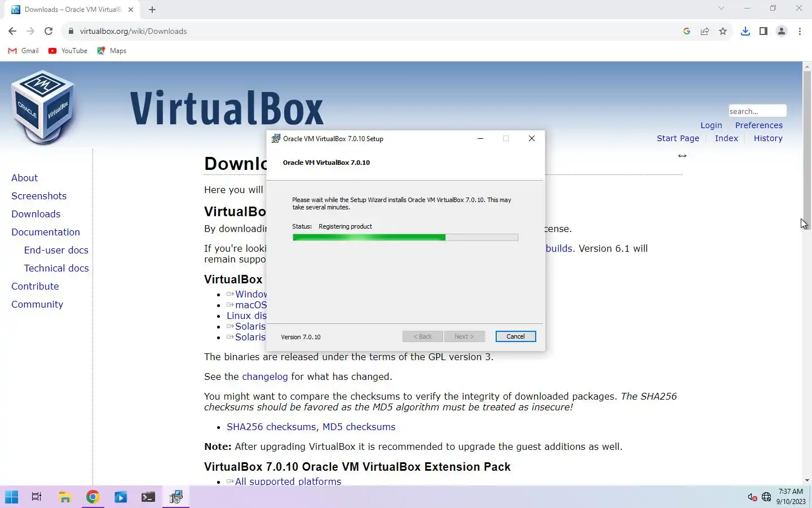Click muted volume tray icon
Image resolution: width=812 pixels, height=508 pixels.
[752, 497]
